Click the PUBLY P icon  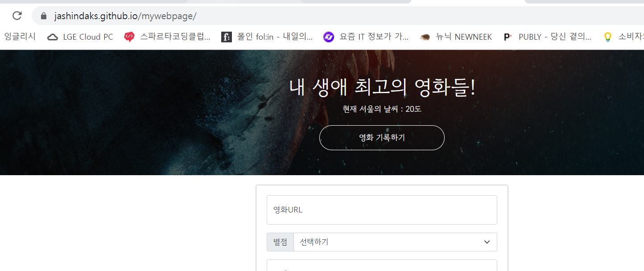(x=507, y=37)
